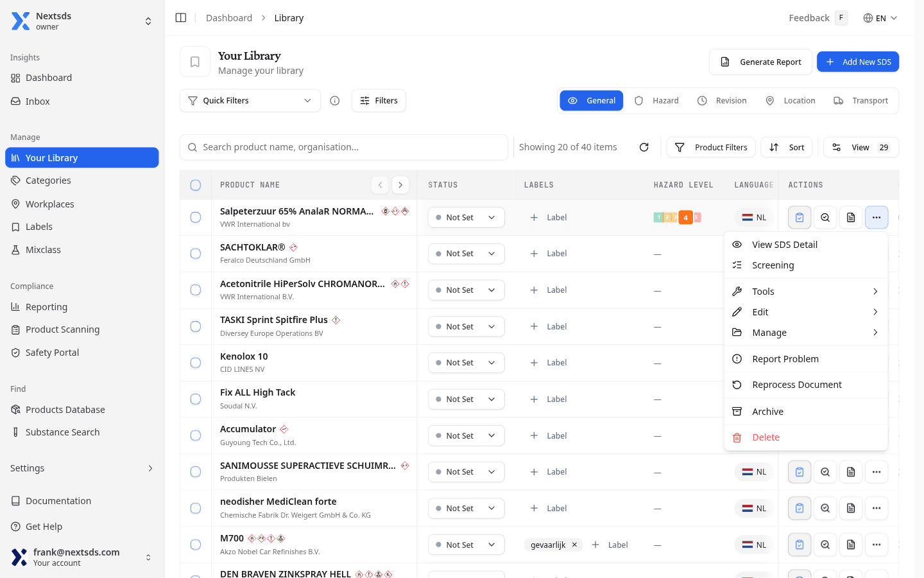Select checkbox for Salpeterzuur 65% row

coord(196,218)
